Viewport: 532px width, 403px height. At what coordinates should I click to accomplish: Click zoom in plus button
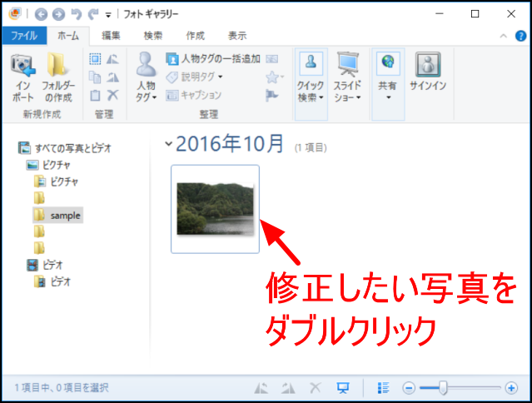pos(511,388)
